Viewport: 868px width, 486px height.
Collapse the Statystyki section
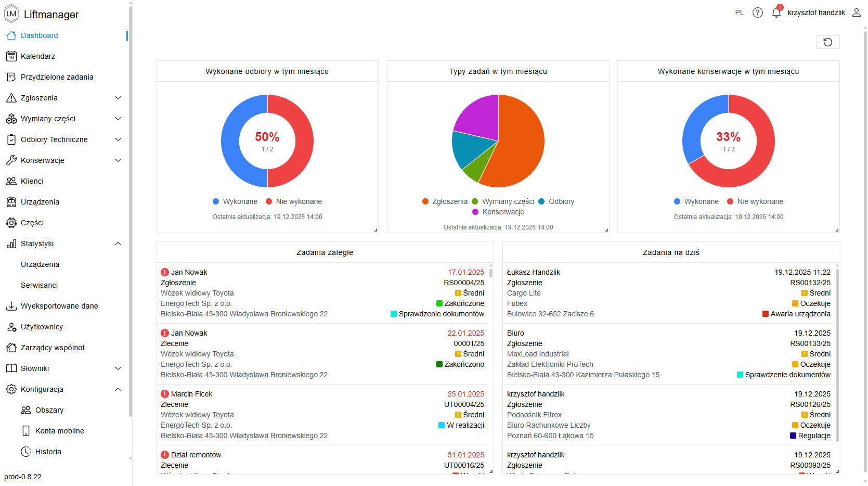point(118,244)
